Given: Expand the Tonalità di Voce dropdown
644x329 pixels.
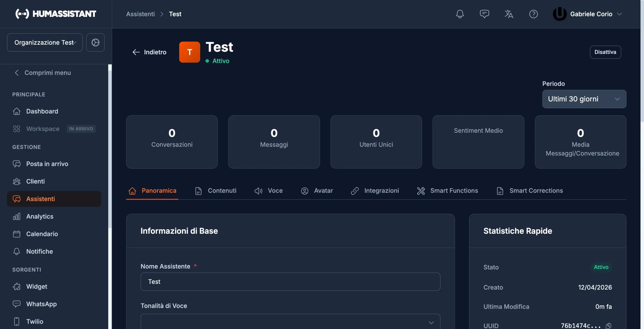Looking at the screenshot, I should click(x=290, y=322).
